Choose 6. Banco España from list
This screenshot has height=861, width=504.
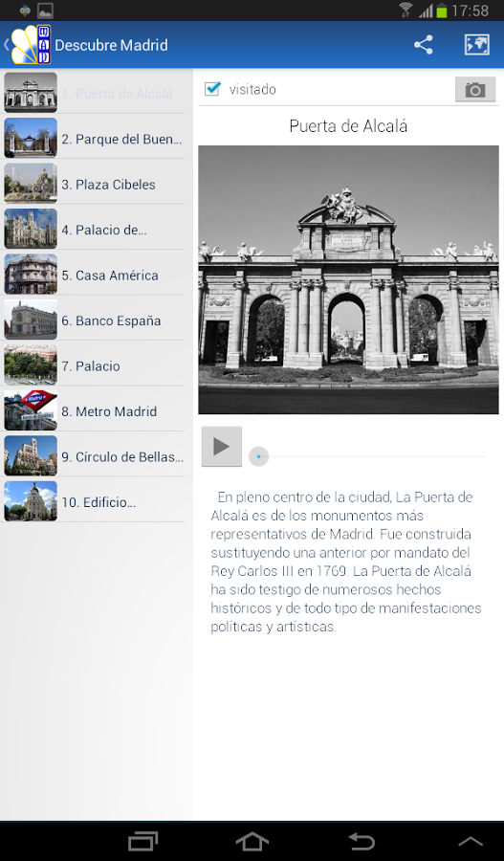pos(92,320)
